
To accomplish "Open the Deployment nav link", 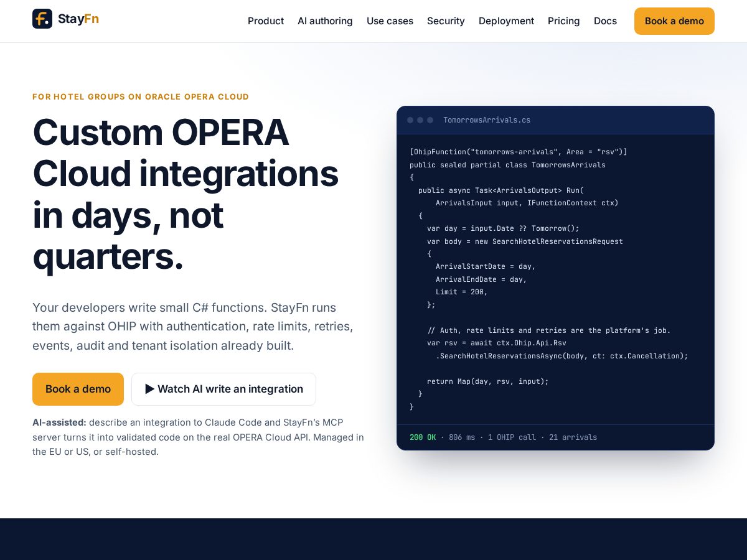I will pyautogui.click(x=506, y=21).
